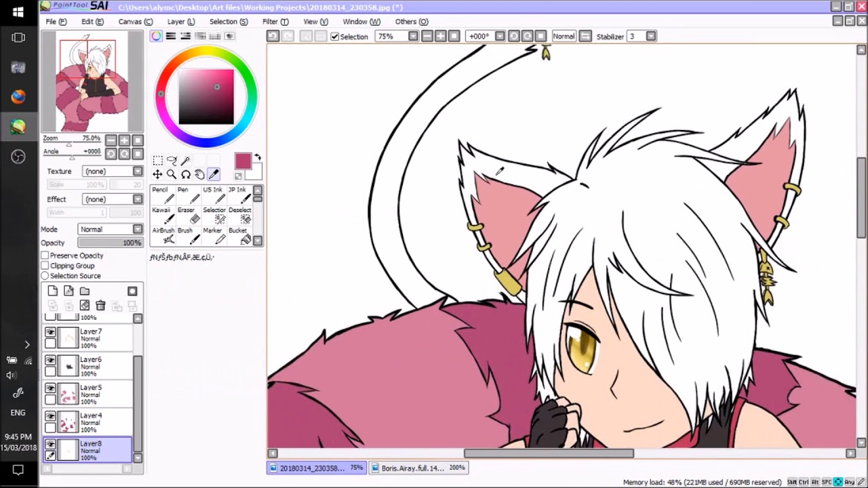868x488 pixels.
Task: Open the +000° rotation angle dropdown
Action: (x=500, y=36)
